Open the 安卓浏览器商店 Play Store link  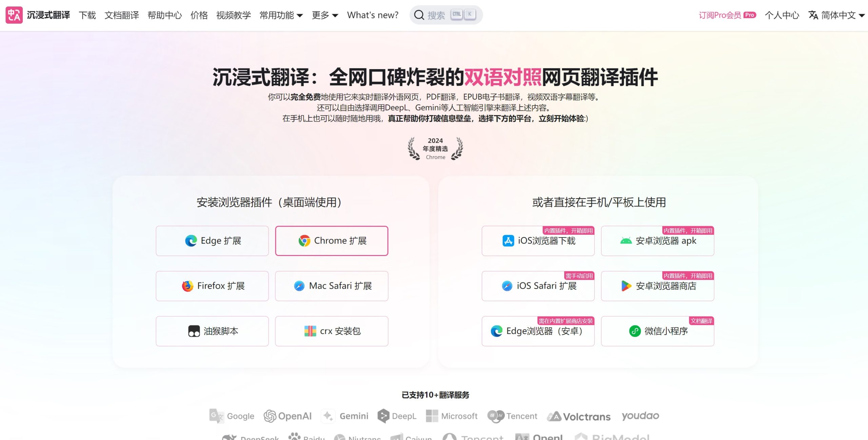click(657, 286)
